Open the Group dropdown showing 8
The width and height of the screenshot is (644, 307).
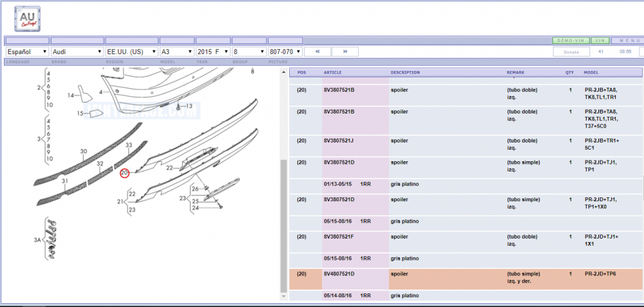coord(249,52)
